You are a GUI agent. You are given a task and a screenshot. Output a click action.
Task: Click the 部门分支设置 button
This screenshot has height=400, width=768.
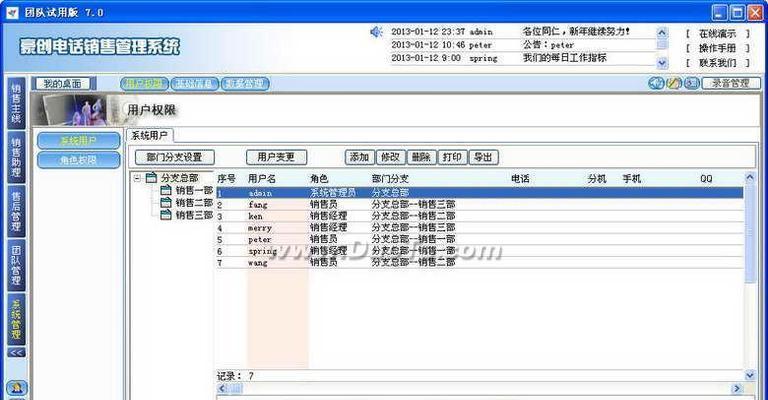point(174,157)
